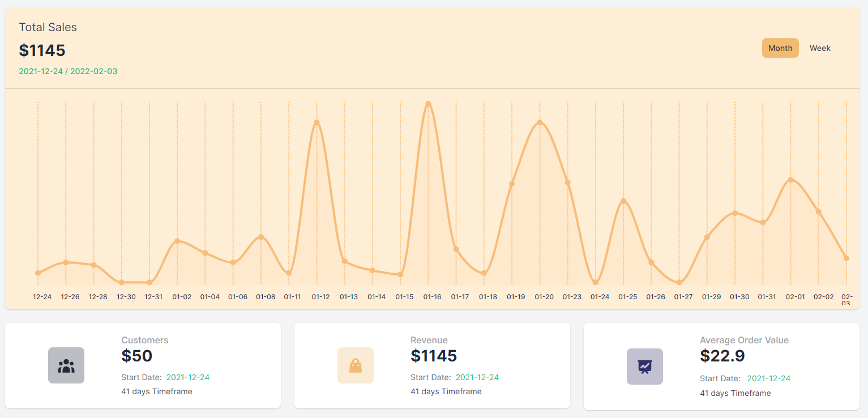
Task: Click the 12-31 axis label
Action: [x=153, y=297]
